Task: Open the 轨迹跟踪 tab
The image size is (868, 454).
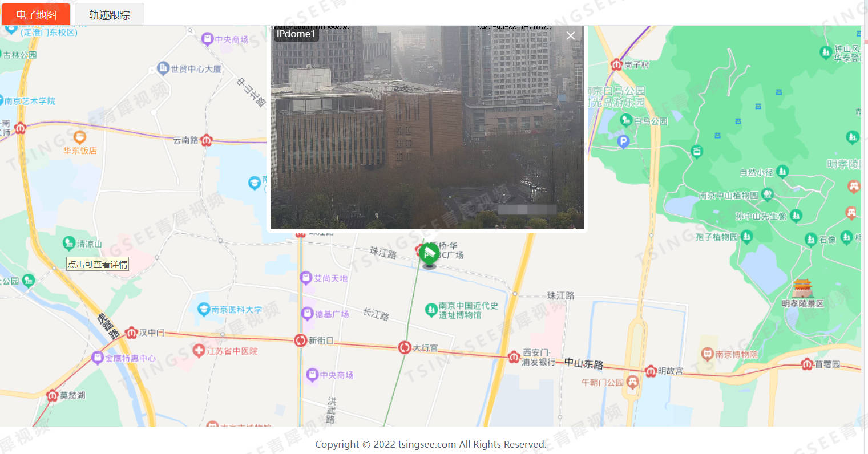Action: point(110,15)
